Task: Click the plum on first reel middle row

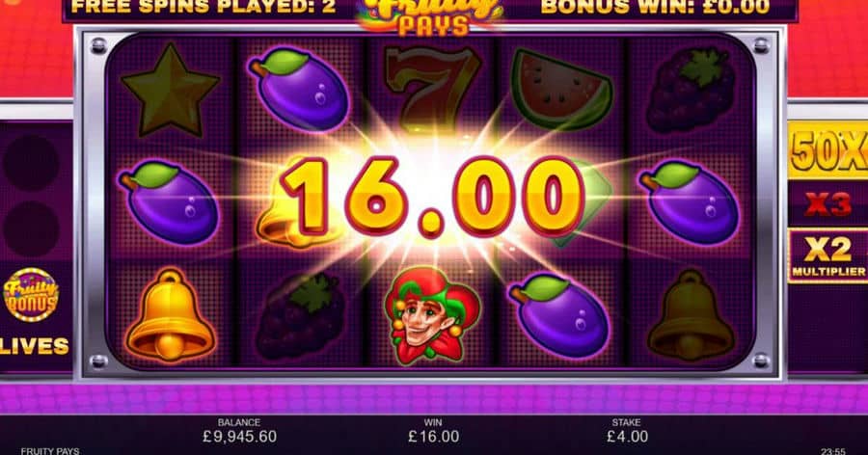Action: [169, 202]
